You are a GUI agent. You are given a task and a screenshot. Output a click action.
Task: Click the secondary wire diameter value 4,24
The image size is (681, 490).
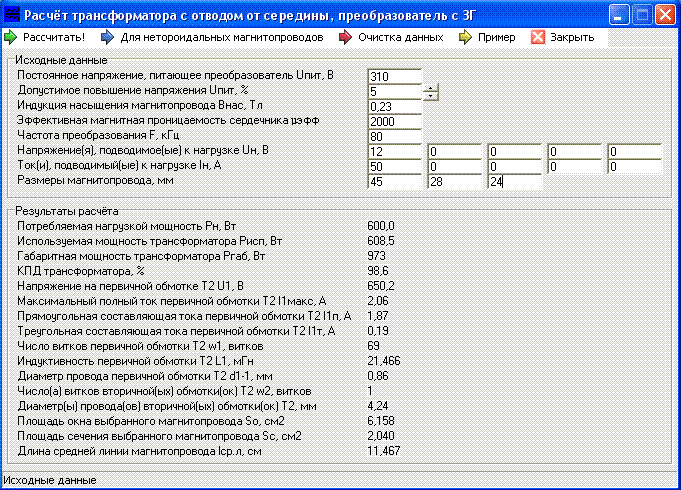click(x=378, y=406)
